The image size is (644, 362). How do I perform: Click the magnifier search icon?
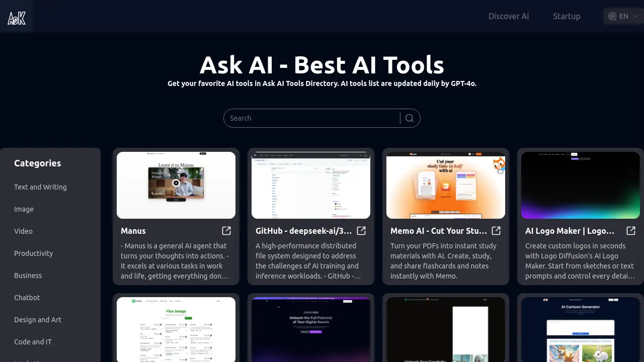[x=410, y=118]
